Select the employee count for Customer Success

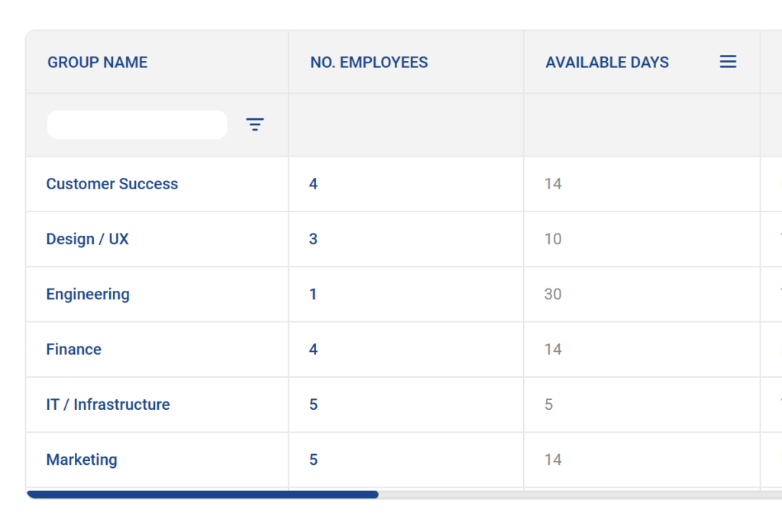click(x=313, y=184)
